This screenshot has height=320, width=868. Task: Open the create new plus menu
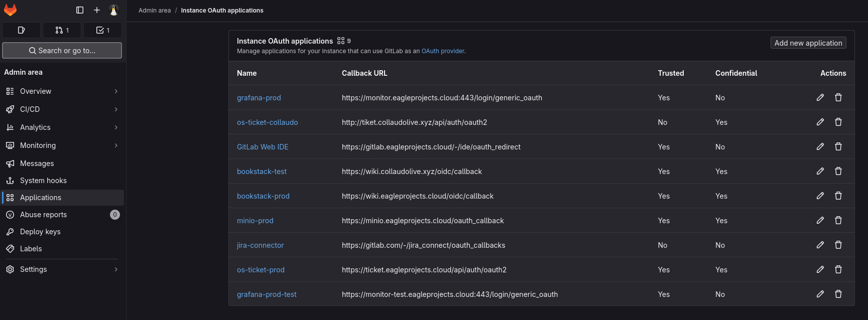[x=97, y=10]
